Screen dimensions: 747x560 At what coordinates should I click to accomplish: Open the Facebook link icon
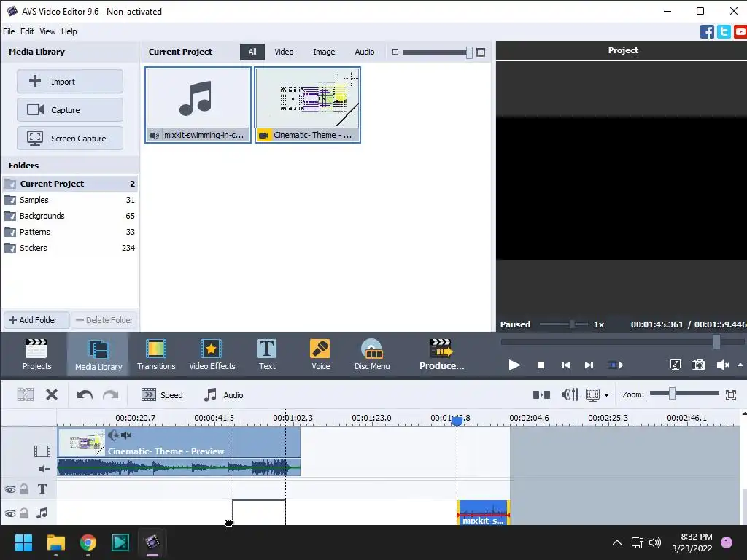click(x=706, y=32)
